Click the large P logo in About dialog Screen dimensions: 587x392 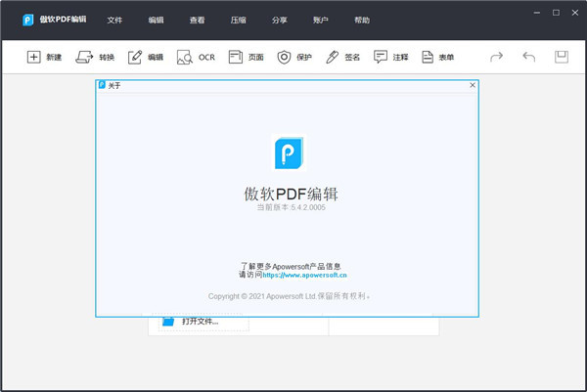coord(289,152)
